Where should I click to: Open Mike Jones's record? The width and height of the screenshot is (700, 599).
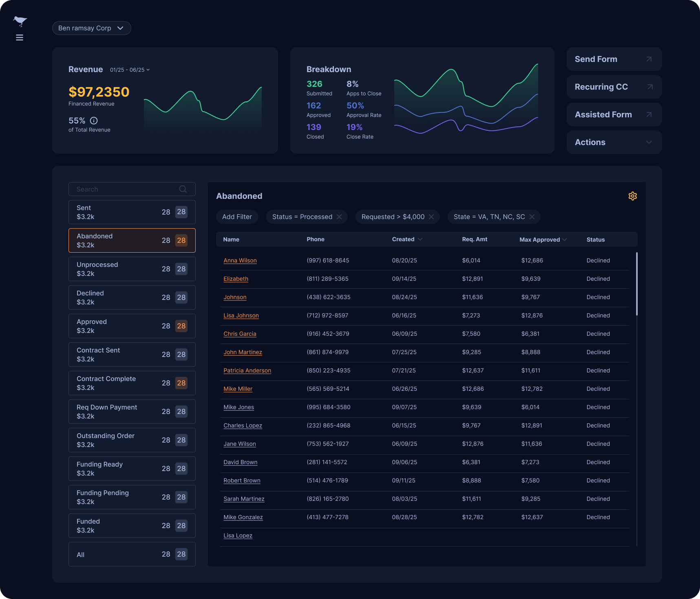pos(238,407)
